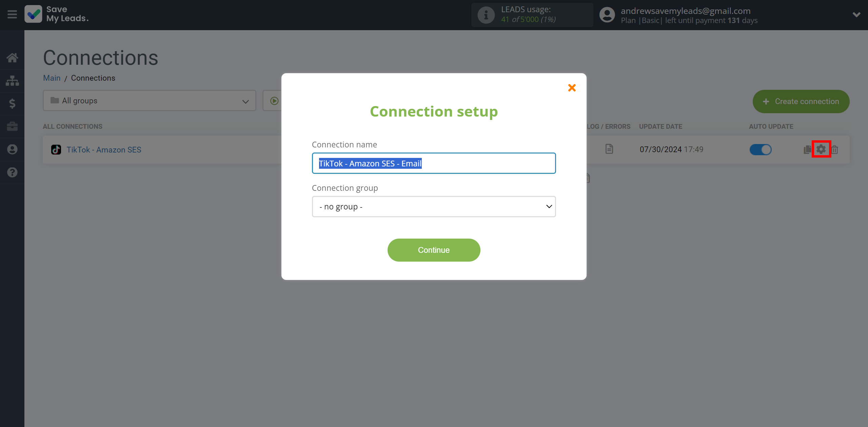Select the TikTok - Amazon SES connection link
Screen dimensions: 868x427
[103, 149]
